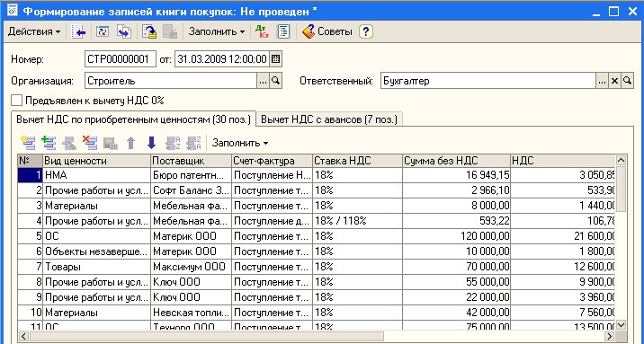Screen dimensions: 644x344
Task: Clear the Ответственный field with X button
Action: pyautogui.click(x=614, y=81)
